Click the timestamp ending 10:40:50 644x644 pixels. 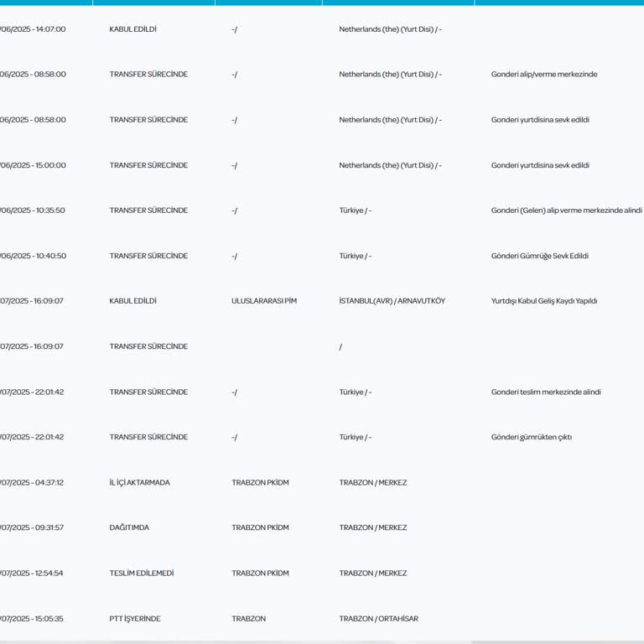pos(33,256)
